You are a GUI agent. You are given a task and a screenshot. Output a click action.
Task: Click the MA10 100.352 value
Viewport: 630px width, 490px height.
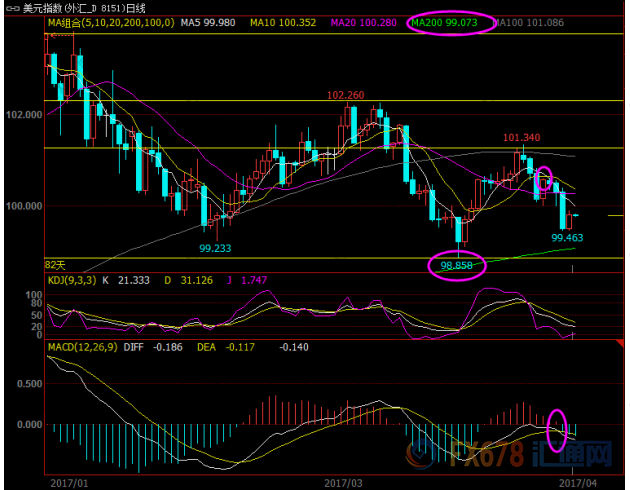pyautogui.click(x=283, y=22)
